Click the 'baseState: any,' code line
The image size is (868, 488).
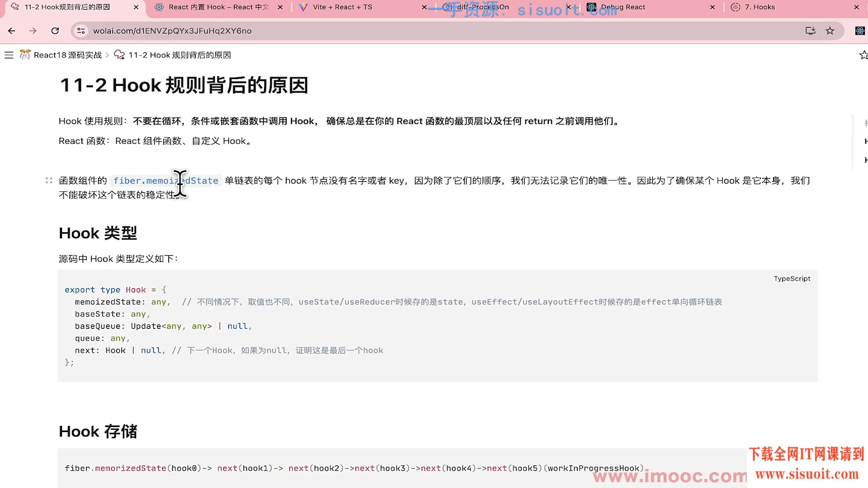pyautogui.click(x=112, y=314)
